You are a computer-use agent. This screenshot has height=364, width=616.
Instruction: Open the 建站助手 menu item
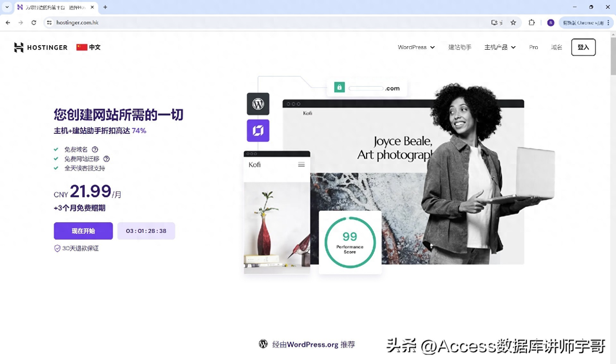459,47
